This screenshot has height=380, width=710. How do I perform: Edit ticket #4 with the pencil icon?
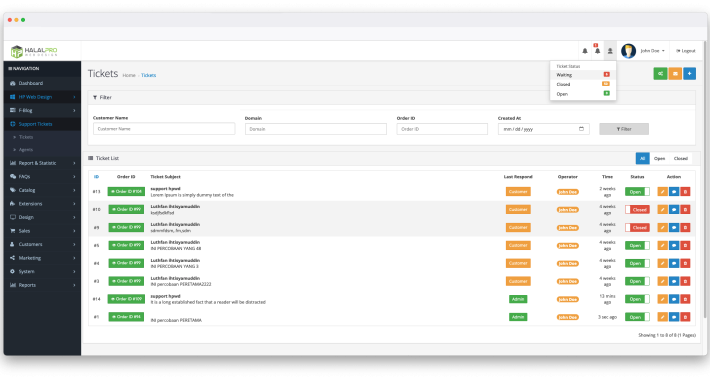pos(662,263)
